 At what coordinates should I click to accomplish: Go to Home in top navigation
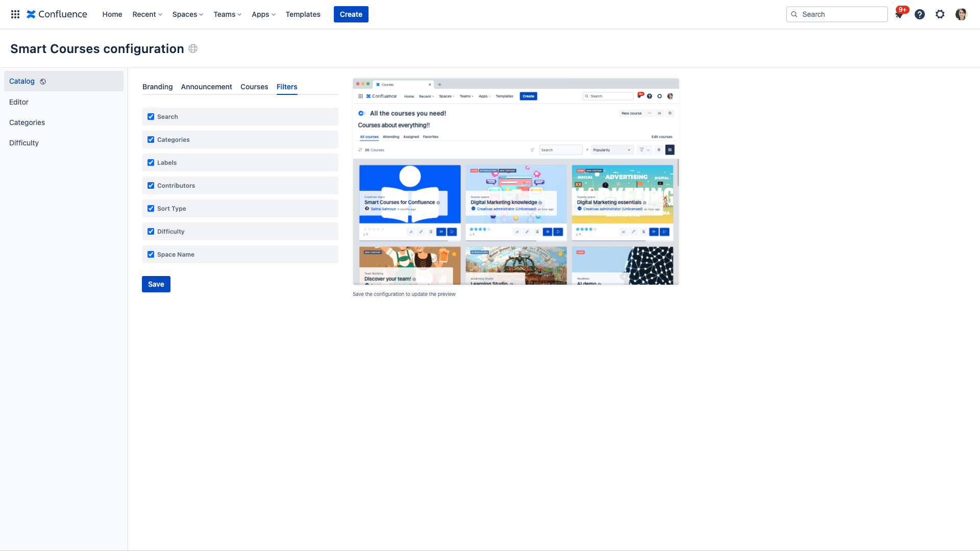(x=112, y=14)
